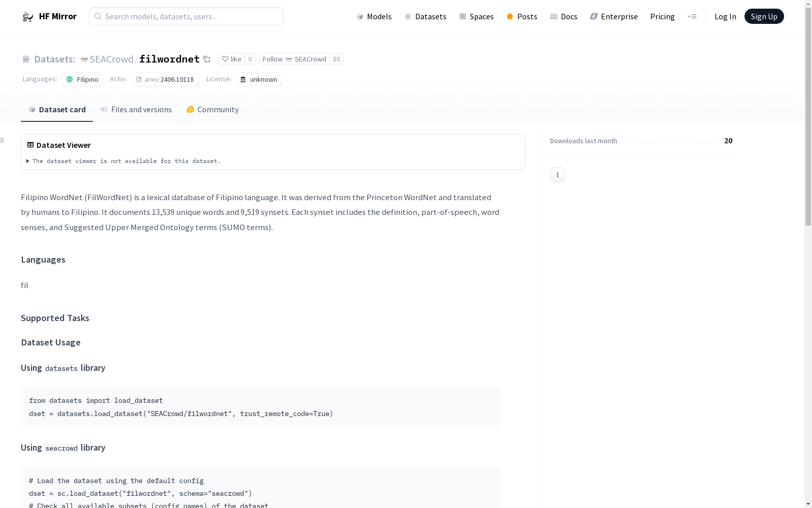This screenshot has height=508, width=812.
Task: Open the three-dot options menu under downloads
Action: coord(558,175)
